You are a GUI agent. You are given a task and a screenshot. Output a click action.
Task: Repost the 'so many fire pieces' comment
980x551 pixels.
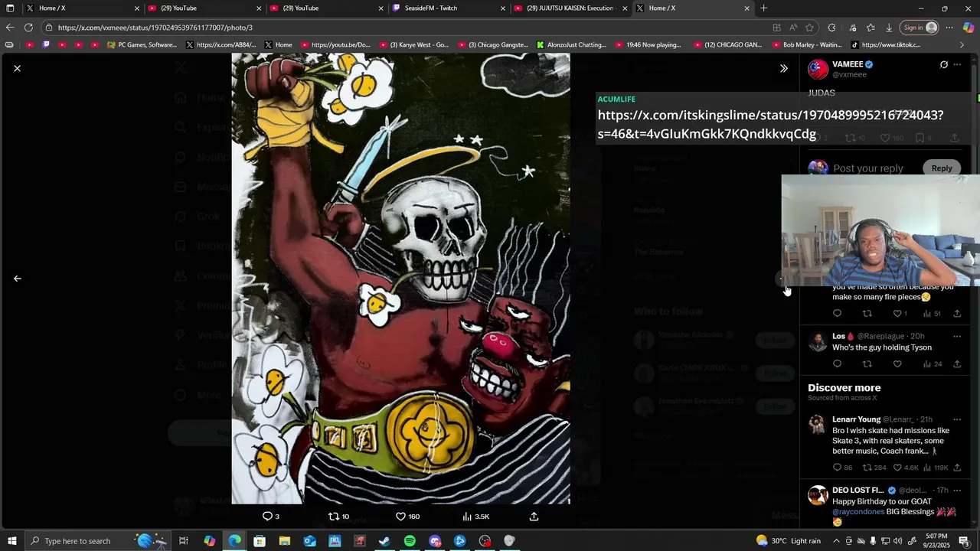point(867,313)
